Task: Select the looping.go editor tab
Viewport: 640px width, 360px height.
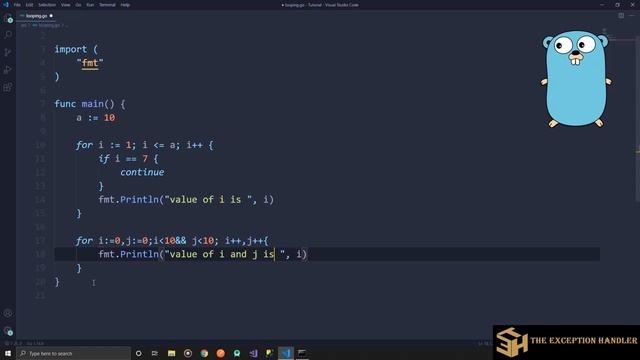Action: click(36, 16)
